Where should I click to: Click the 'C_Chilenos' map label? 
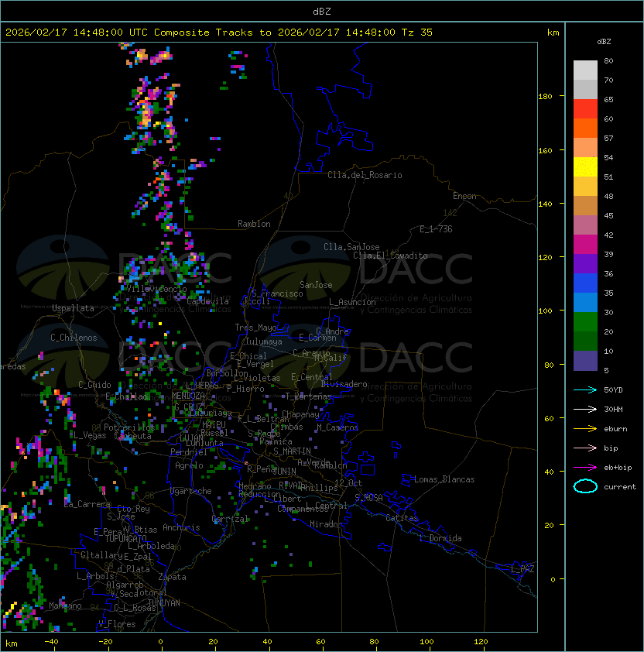(x=74, y=338)
